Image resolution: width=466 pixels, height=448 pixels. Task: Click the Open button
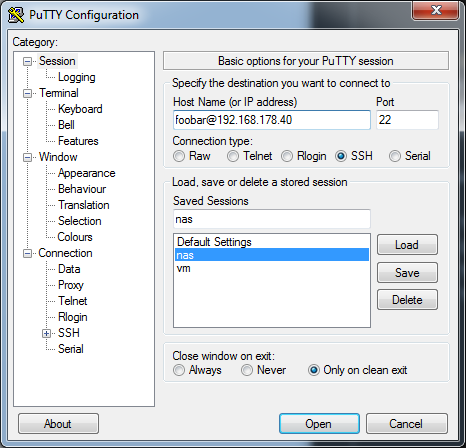click(319, 424)
